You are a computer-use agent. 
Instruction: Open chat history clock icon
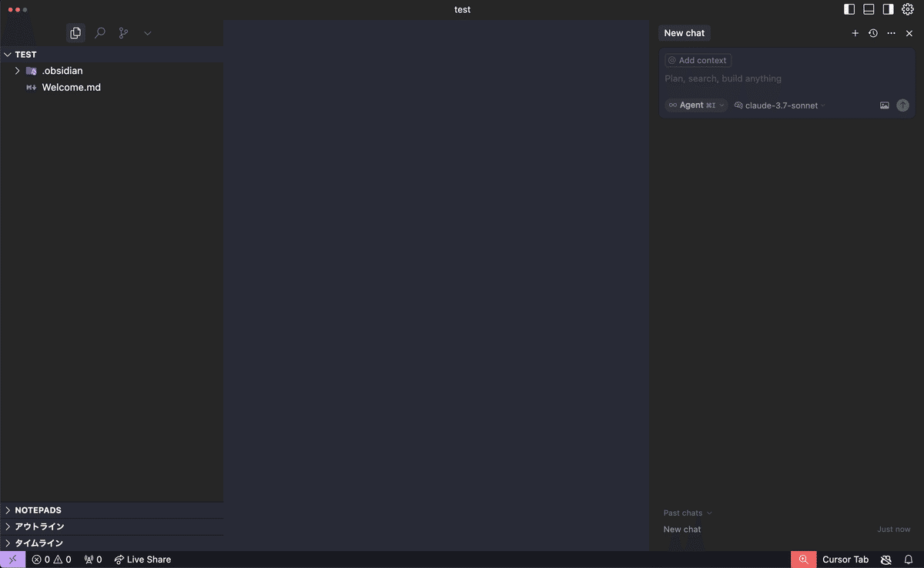point(872,33)
